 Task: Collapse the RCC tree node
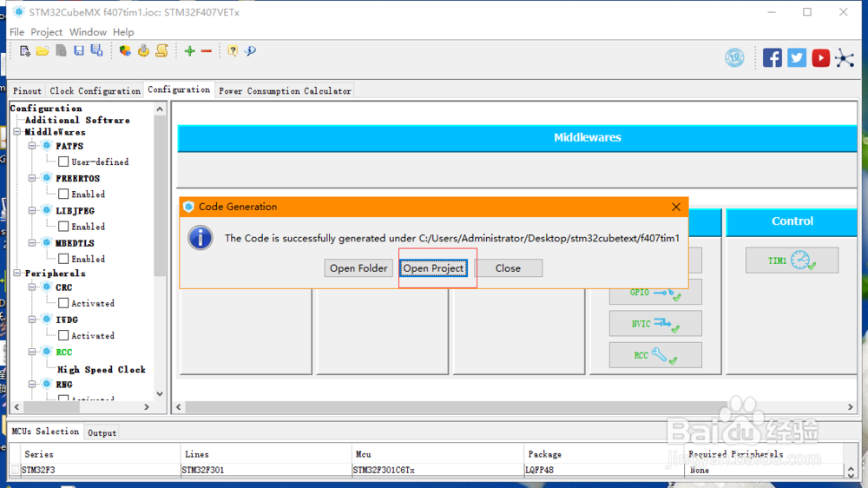coord(32,352)
